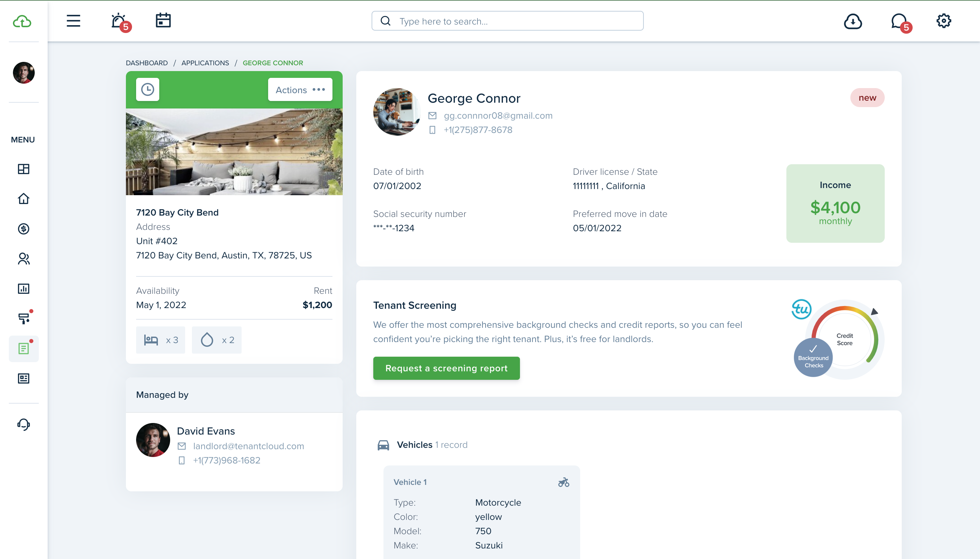Open chat messages icon with badge
Viewport: 980px width, 559px height.
click(x=899, y=21)
